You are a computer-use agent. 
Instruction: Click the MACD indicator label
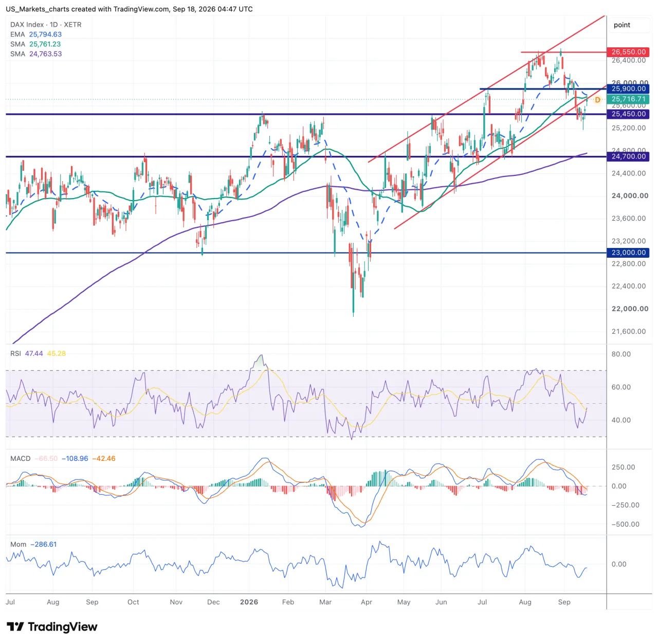pos(21,458)
